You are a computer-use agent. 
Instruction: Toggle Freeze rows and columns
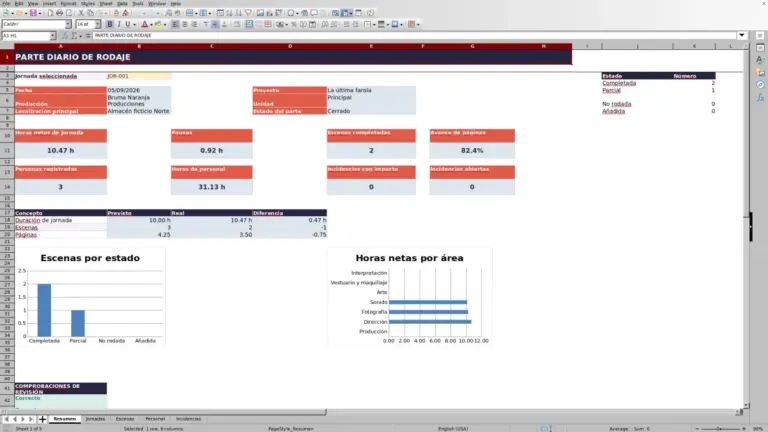[345, 13]
